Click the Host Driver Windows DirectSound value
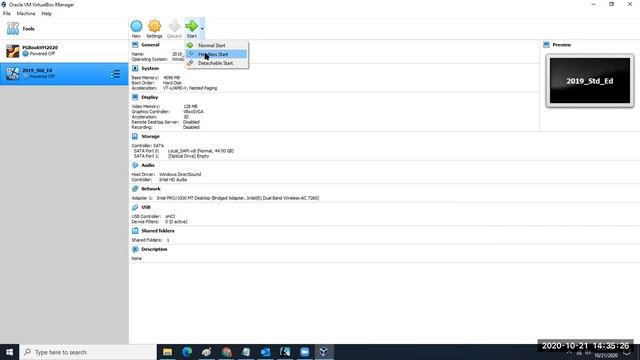Screen dimensions: 640x360 point(180,174)
